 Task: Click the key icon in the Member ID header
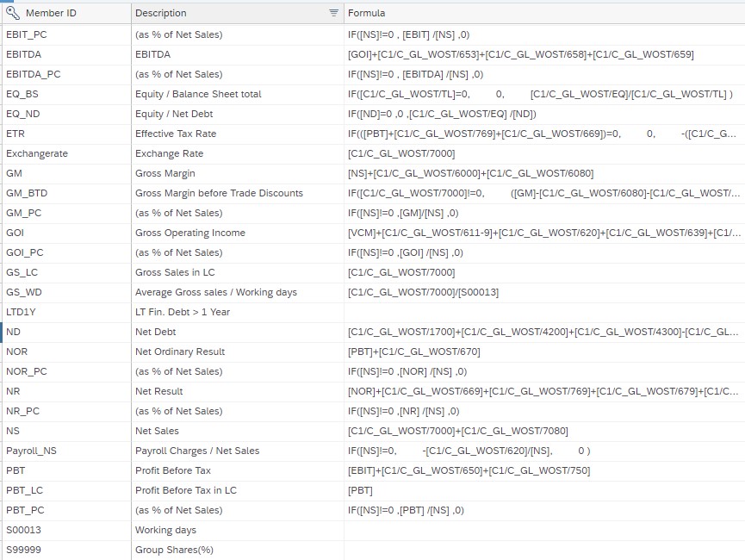pyautogui.click(x=14, y=13)
